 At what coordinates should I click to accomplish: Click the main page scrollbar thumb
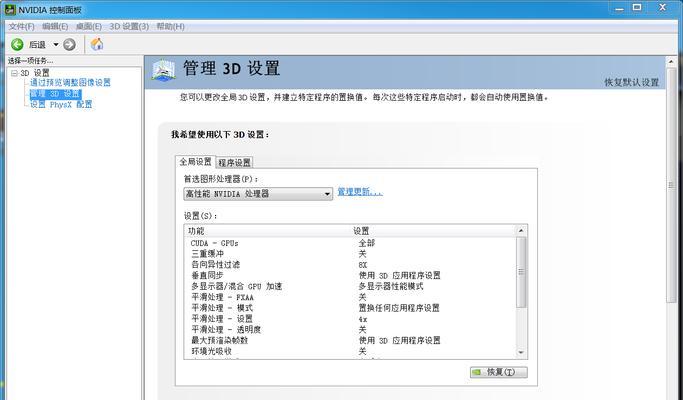[671, 185]
